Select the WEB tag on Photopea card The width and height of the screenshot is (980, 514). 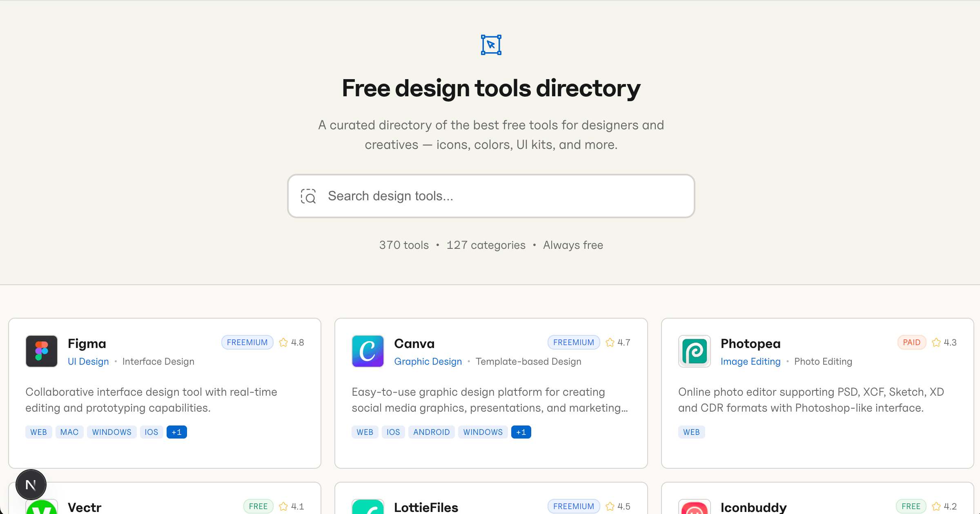coord(691,432)
